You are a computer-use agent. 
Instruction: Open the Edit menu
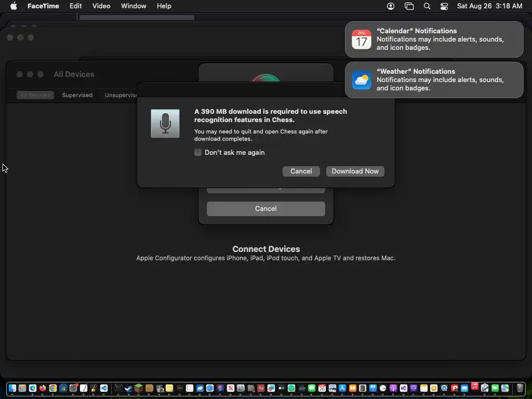[75, 6]
